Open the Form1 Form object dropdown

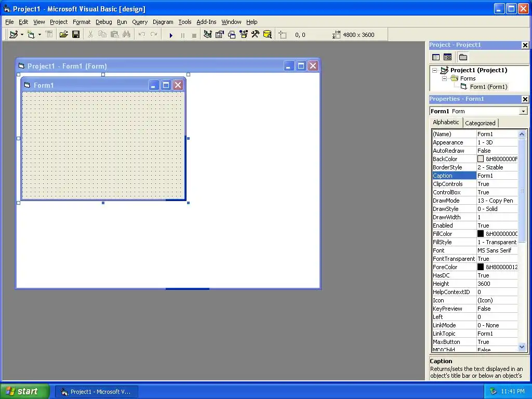(x=523, y=111)
